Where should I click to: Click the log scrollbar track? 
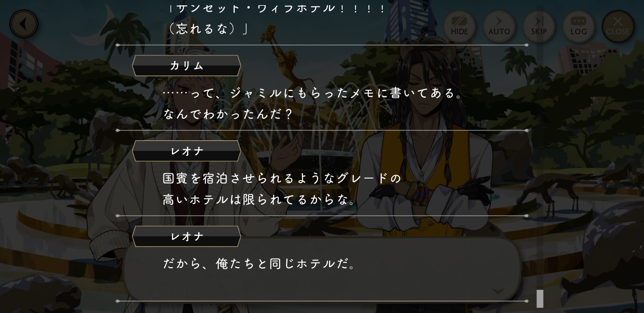pyautogui.click(x=540, y=156)
